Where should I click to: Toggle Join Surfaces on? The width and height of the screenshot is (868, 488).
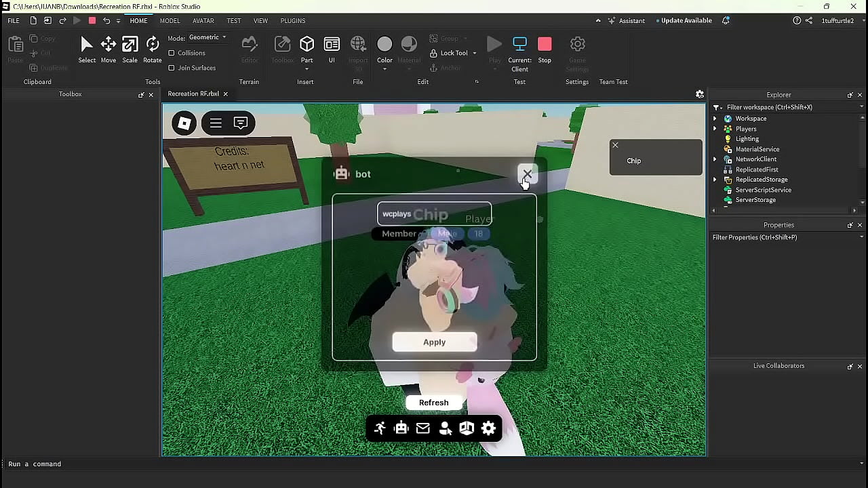pos(172,68)
